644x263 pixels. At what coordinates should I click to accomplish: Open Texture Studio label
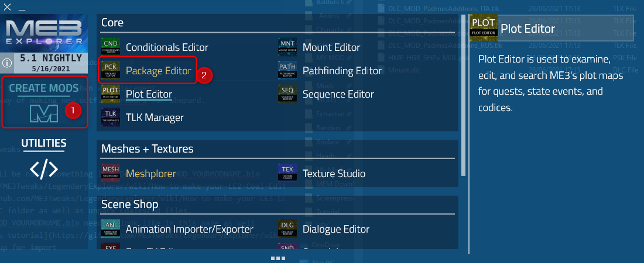tap(334, 174)
